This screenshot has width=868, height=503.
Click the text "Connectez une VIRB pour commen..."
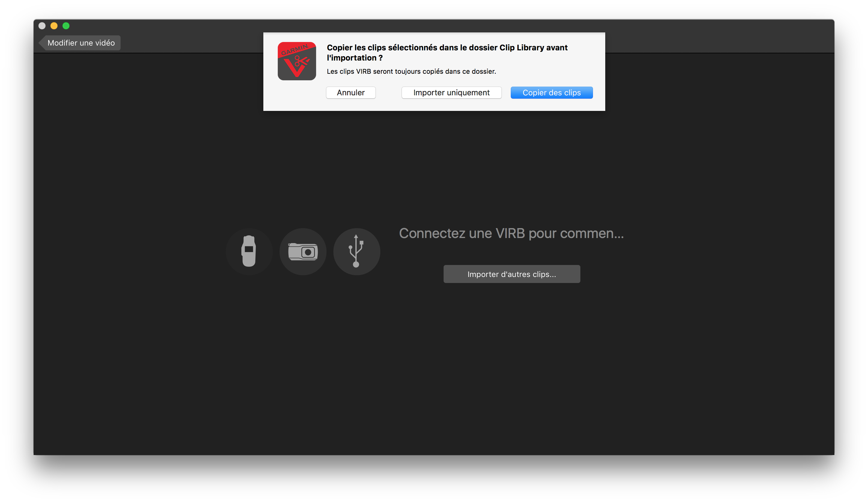511,234
